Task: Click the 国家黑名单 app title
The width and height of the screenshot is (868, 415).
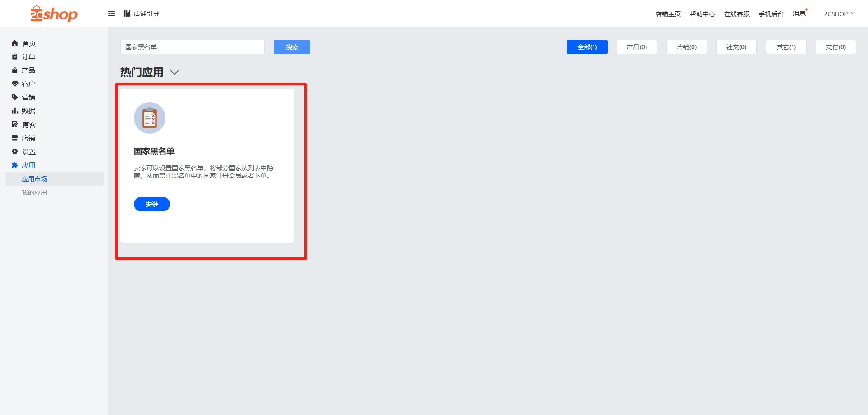Action: pyautogui.click(x=154, y=151)
